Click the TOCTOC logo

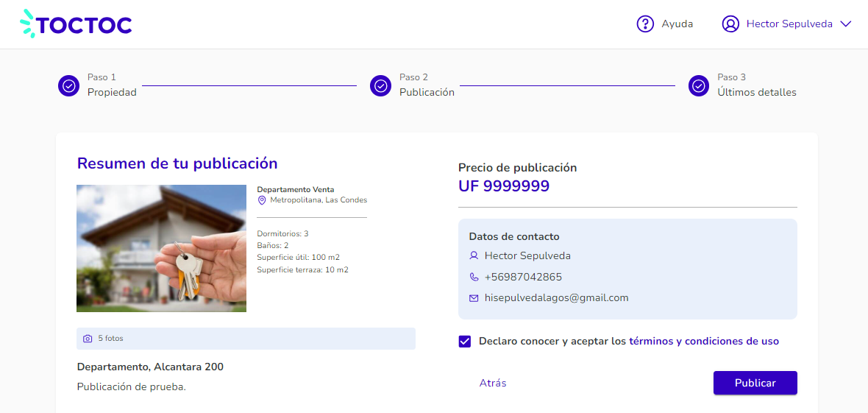[x=76, y=24]
